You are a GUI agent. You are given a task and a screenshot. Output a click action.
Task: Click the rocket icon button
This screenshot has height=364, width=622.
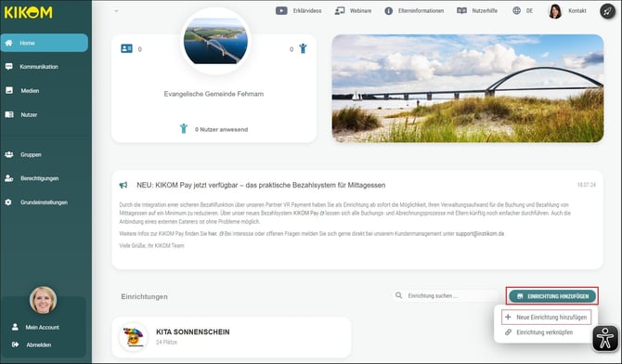tap(607, 11)
